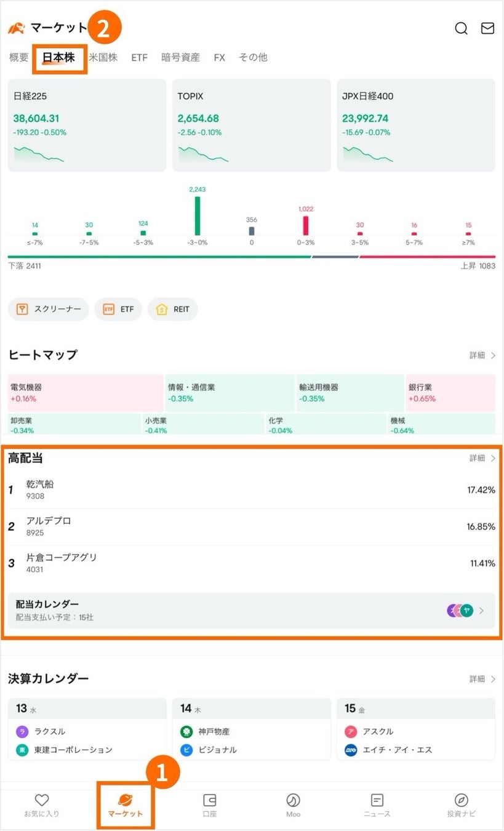The image size is (504, 831).
Task: Open the 配当カレンダー row
Action: [x=252, y=611]
